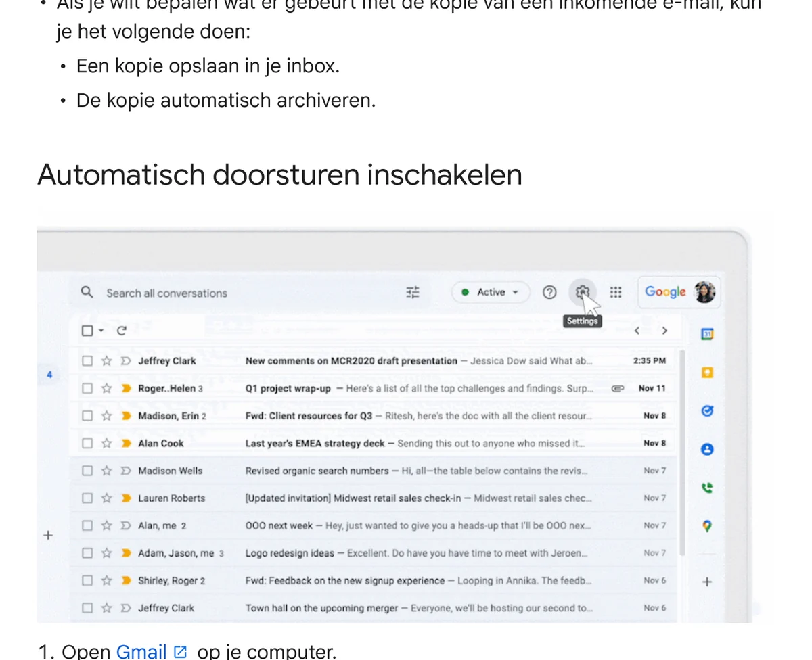Go to newer messages with left chevron

637,331
